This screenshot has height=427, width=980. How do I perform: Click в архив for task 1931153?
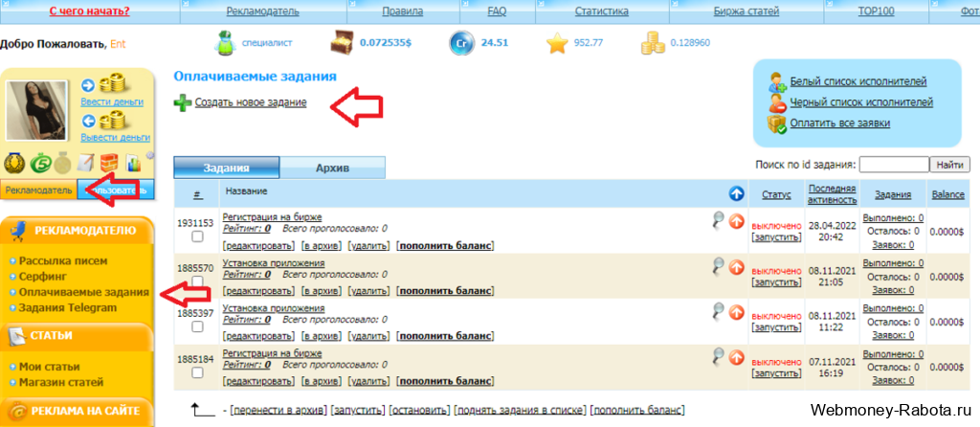point(322,246)
